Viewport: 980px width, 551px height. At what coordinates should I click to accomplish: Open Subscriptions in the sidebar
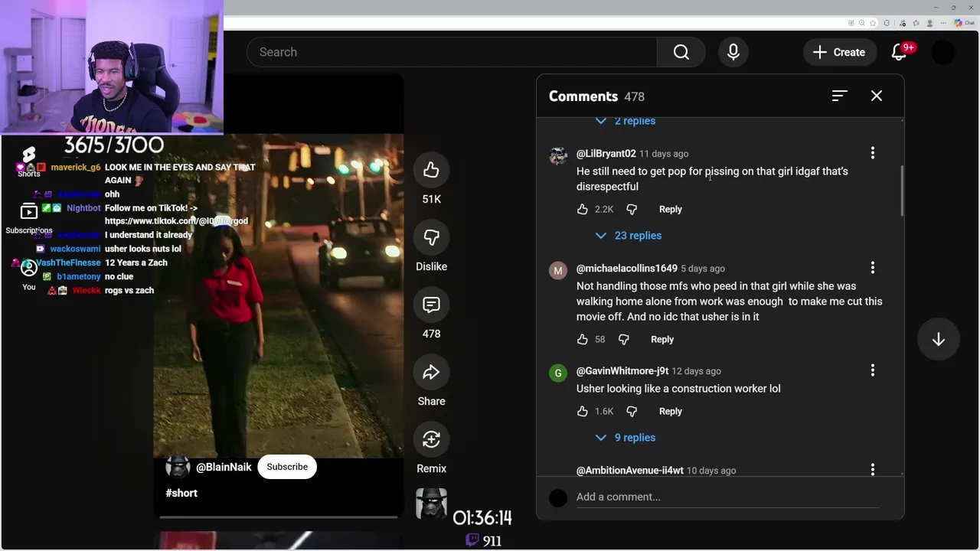pyautogui.click(x=28, y=219)
